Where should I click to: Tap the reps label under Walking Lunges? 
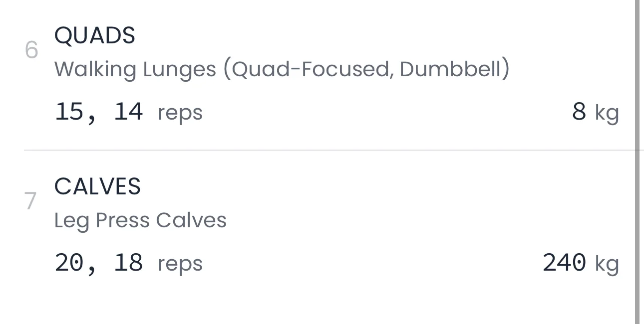[x=180, y=113]
